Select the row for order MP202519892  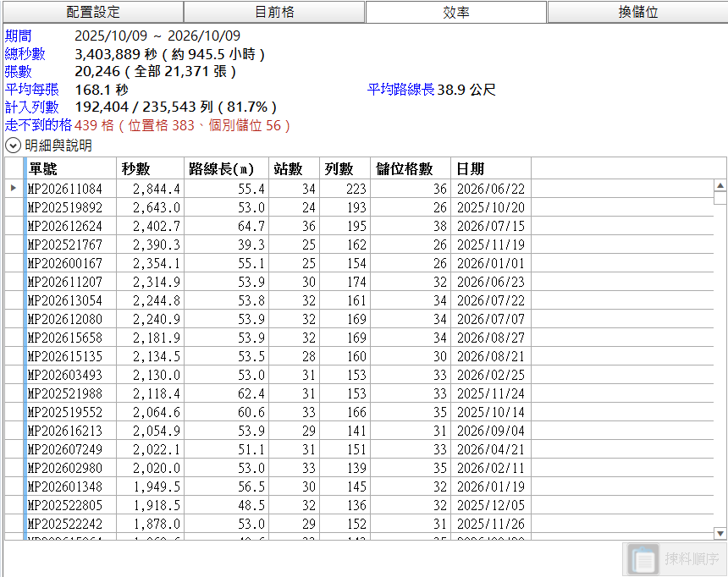[x=359, y=207]
